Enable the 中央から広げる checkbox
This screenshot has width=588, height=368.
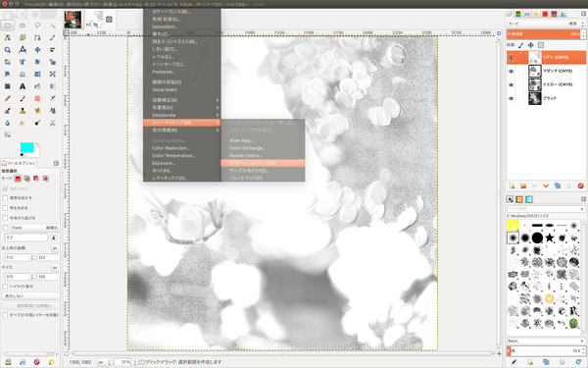pyautogui.click(x=5, y=218)
